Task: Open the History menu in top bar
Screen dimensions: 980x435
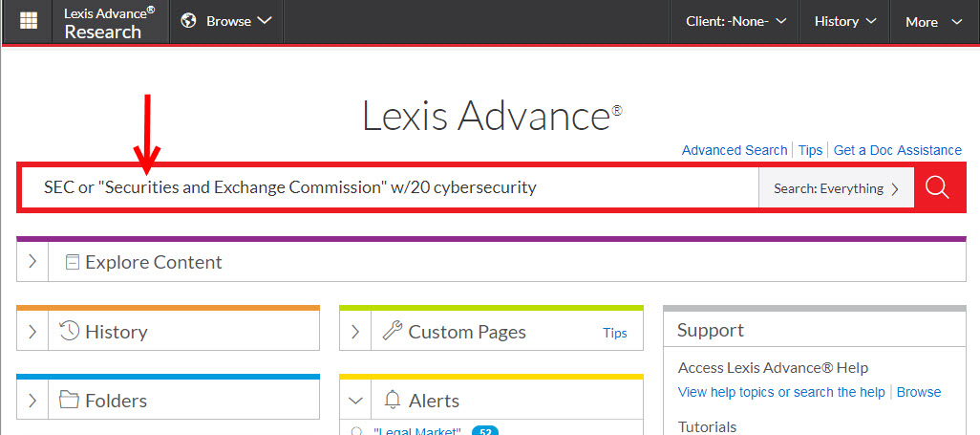Action: (845, 21)
